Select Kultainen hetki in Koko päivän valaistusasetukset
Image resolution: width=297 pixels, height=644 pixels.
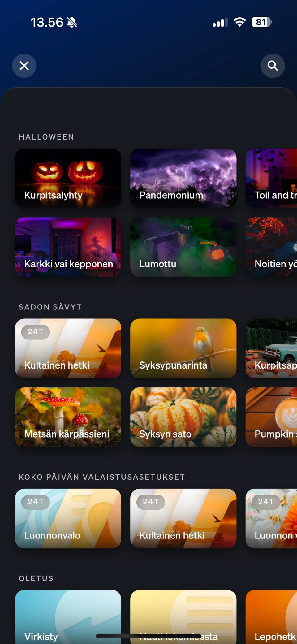click(x=183, y=519)
